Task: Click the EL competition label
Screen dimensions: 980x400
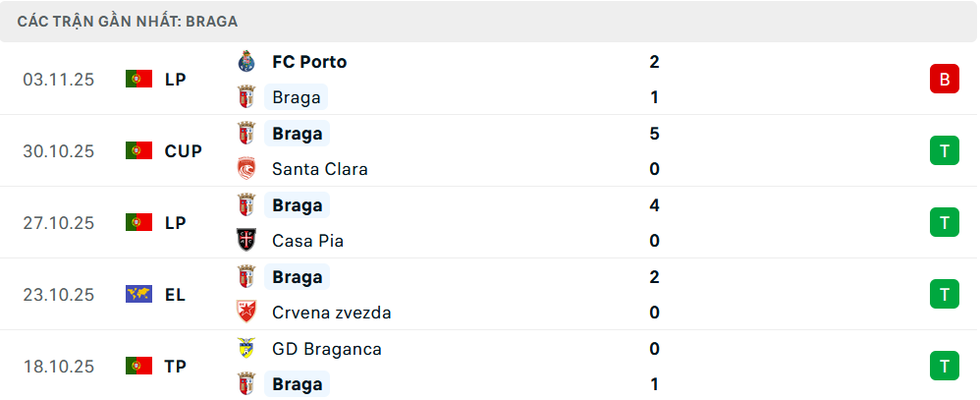Action: click(x=176, y=295)
